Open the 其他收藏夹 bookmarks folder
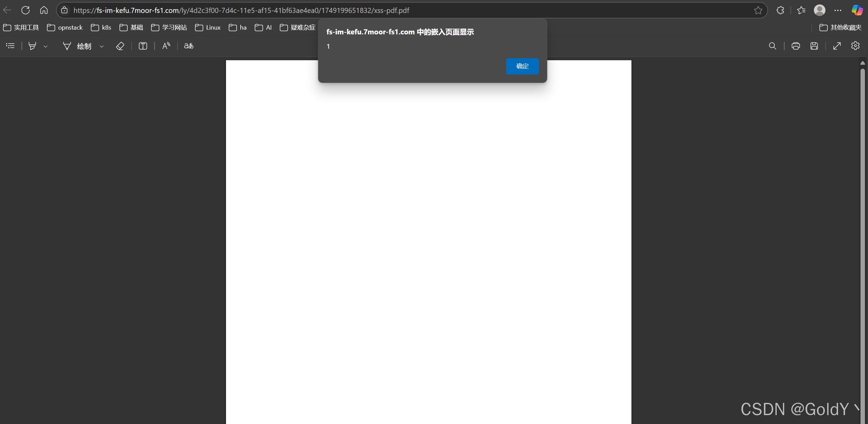The image size is (868, 424). pyautogui.click(x=840, y=28)
